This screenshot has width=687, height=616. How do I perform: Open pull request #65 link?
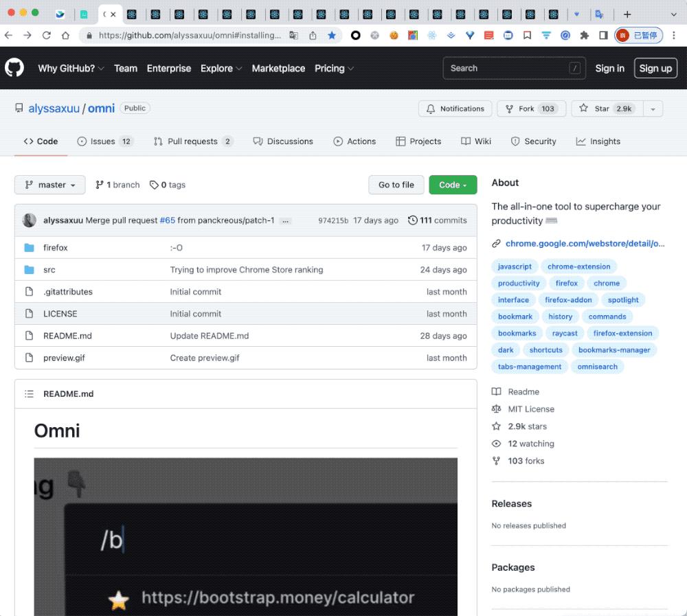168,220
